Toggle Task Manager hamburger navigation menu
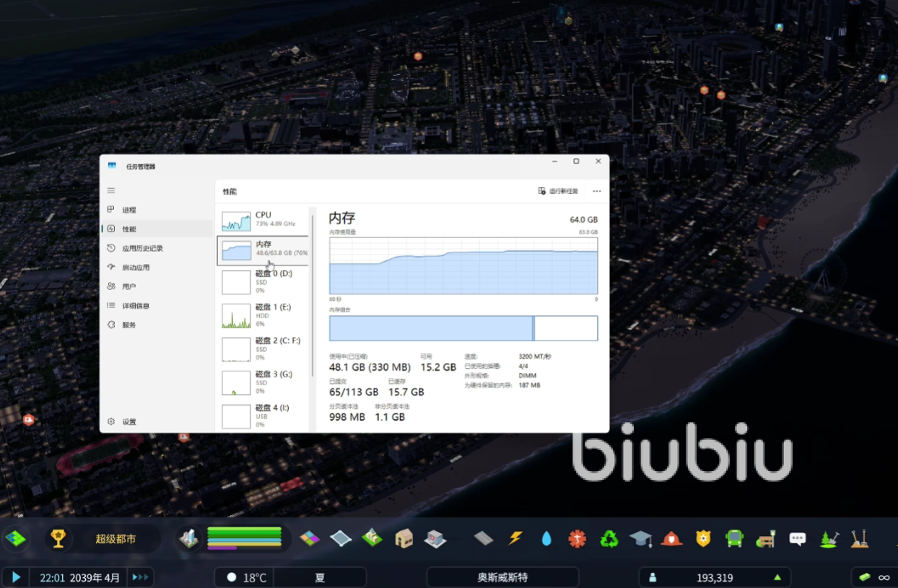 pos(111,190)
